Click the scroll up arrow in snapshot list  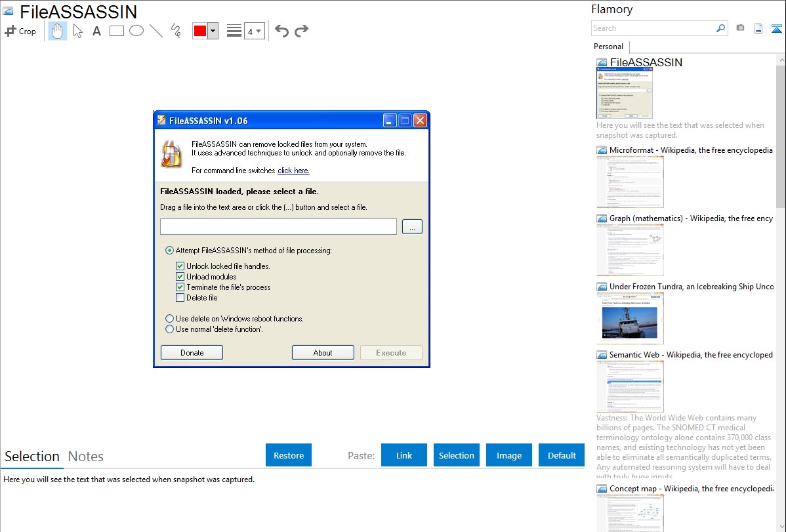pos(781,60)
